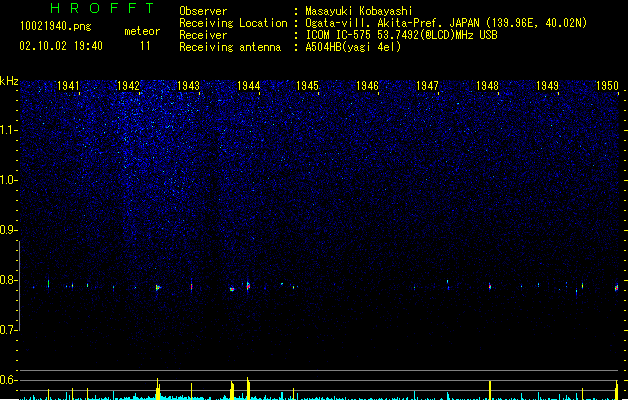Click the Receiving antenna label
629x400 pixels.
(230, 47)
